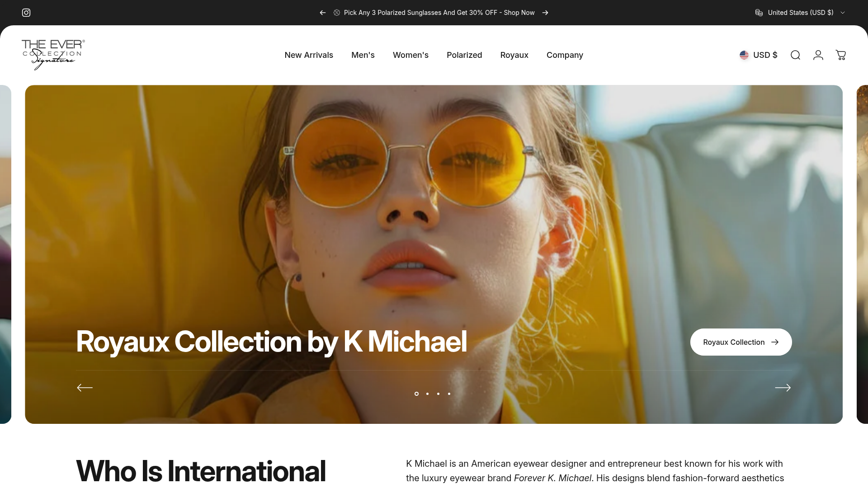Screen dimensions: 868x488
Task: Open the Company menu
Action: tap(565, 55)
